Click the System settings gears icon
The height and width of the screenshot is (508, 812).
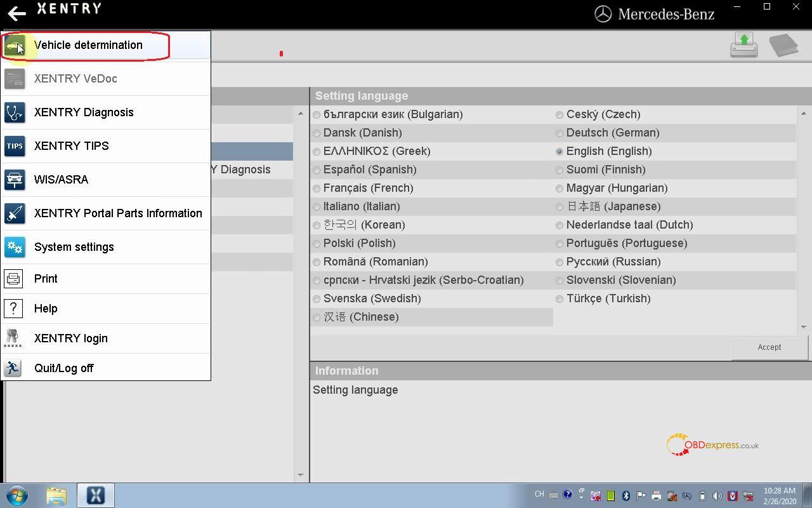click(15, 247)
